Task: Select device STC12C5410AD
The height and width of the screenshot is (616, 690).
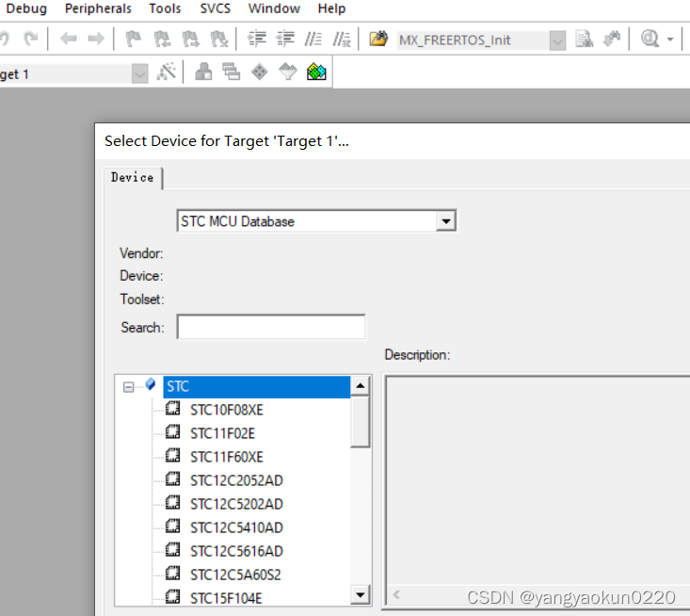Action: click(236, 527)
